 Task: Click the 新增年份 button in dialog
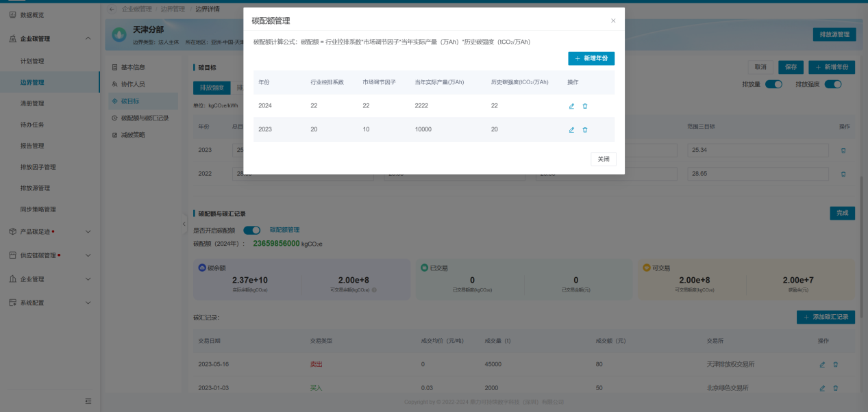[591, 59]
